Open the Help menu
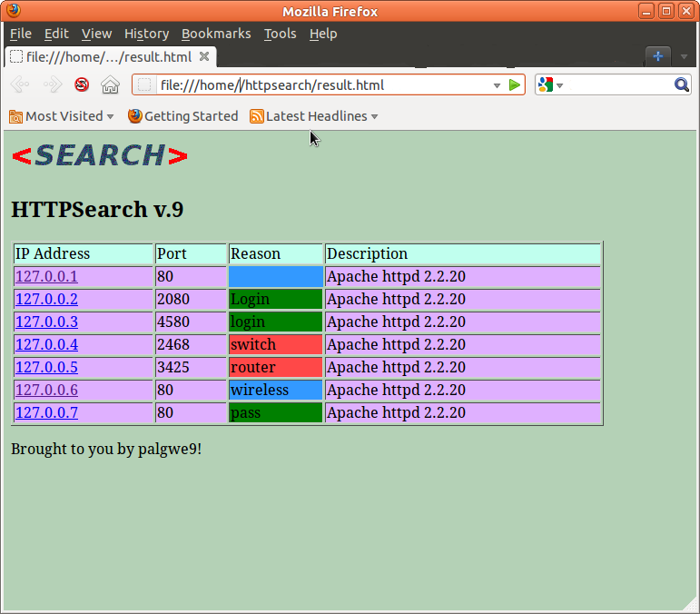700x614 pixels. [323, 34]
